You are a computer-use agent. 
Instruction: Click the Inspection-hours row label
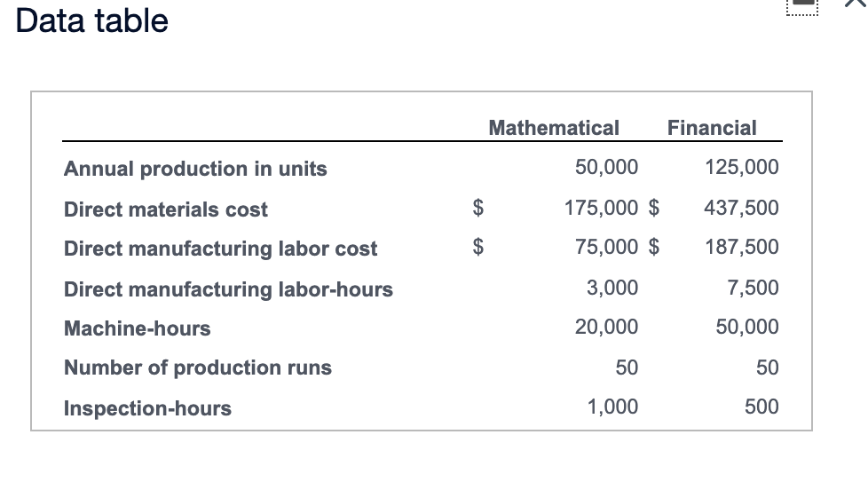click(x=147, y=408)
